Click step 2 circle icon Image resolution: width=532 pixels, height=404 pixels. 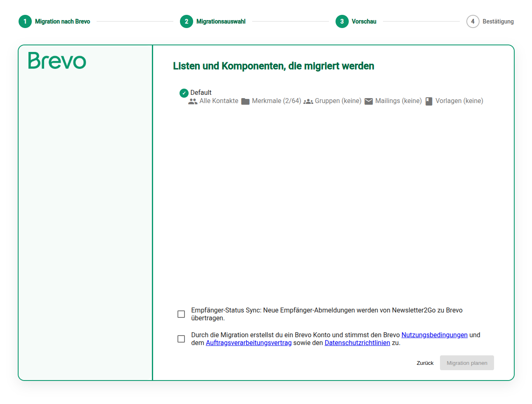coord(187,21)
